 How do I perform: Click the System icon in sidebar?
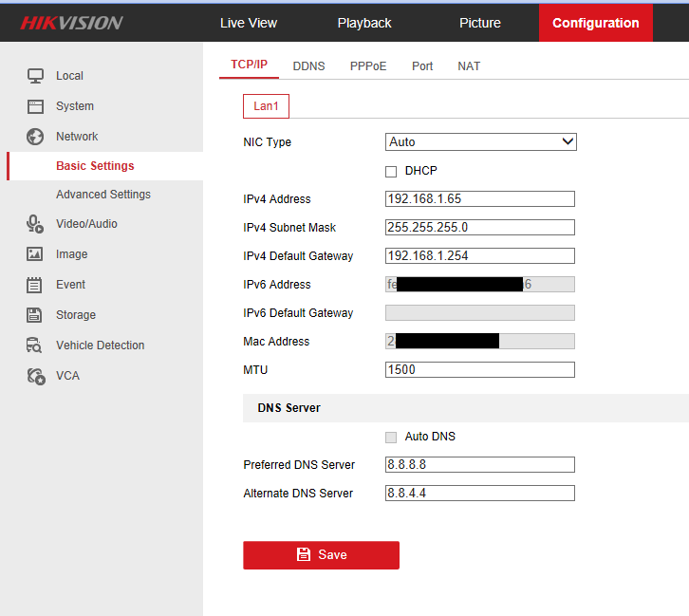click(35, 106)
